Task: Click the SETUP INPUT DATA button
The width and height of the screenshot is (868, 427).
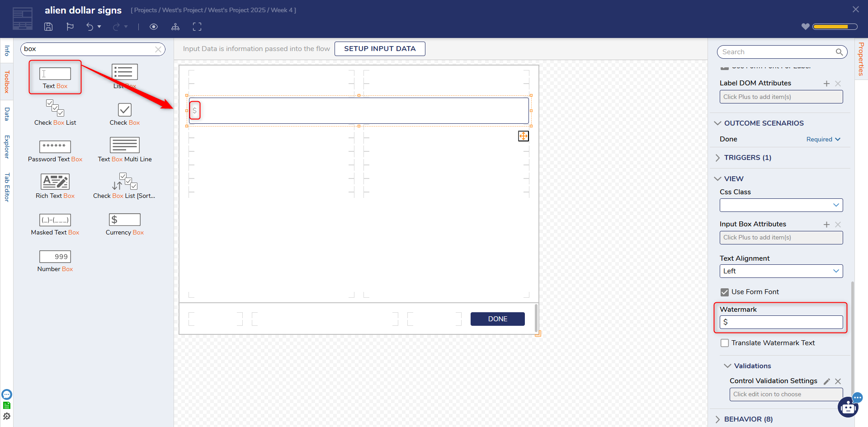Action: click(379, 49)
